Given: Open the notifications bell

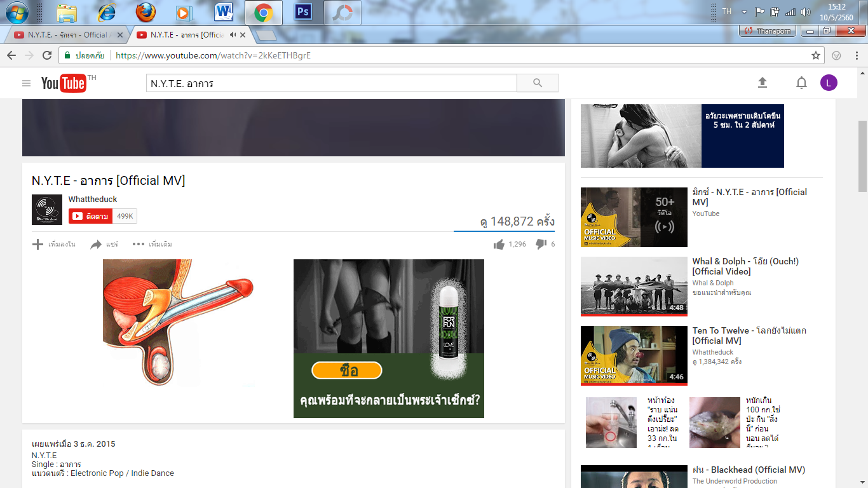Looking at the screenshot, I should tap(802, 83).
